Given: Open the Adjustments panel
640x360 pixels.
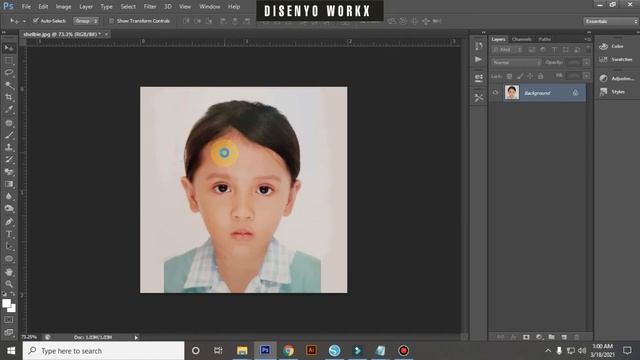Looking at the screenshot, I should (x=616, y=78).
